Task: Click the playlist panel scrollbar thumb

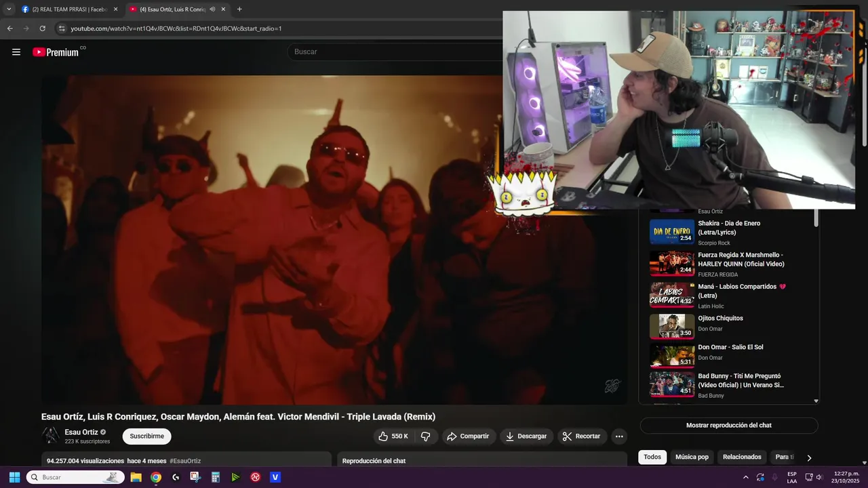Action: pos(816,218)
